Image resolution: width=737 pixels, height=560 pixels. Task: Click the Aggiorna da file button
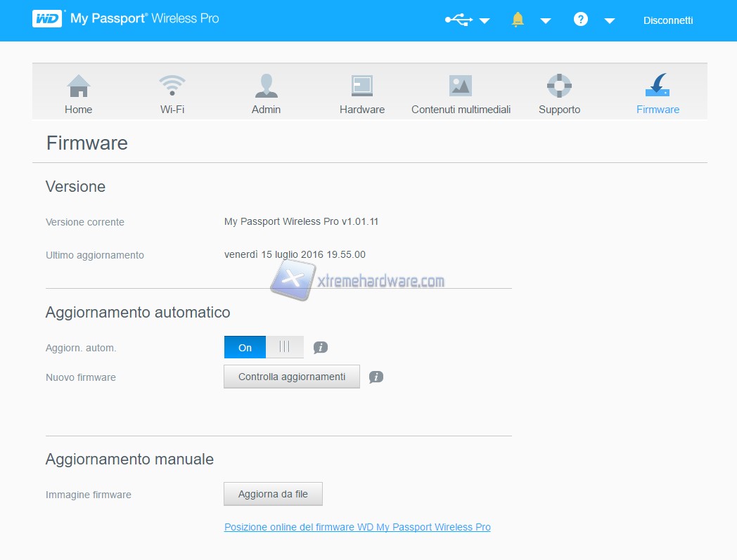[x=273, y=494]
